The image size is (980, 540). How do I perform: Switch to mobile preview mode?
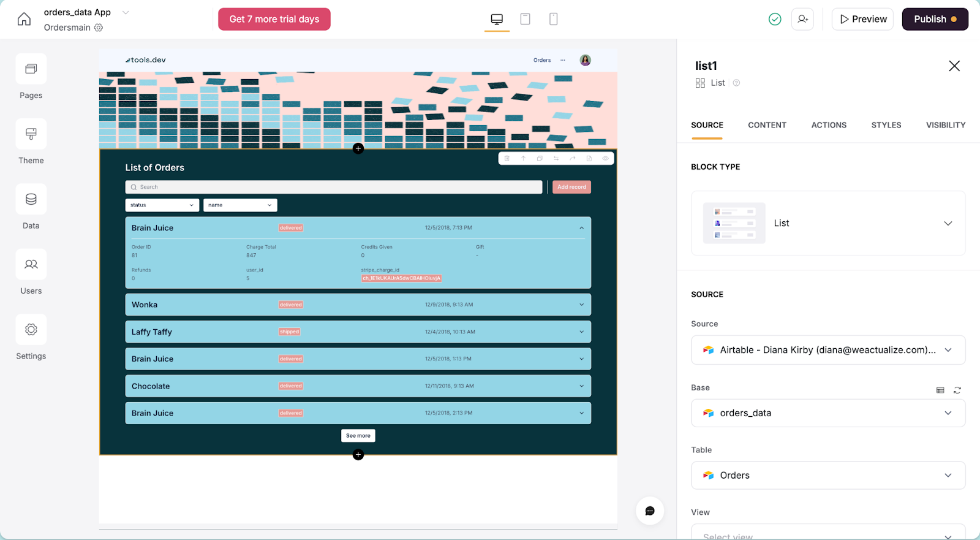click(x=553, y=19)
